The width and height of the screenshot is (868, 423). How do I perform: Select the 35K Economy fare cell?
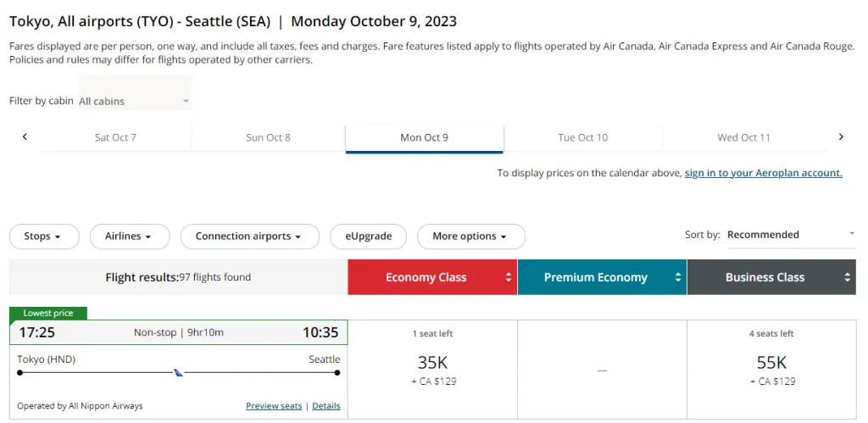[432, 369]
